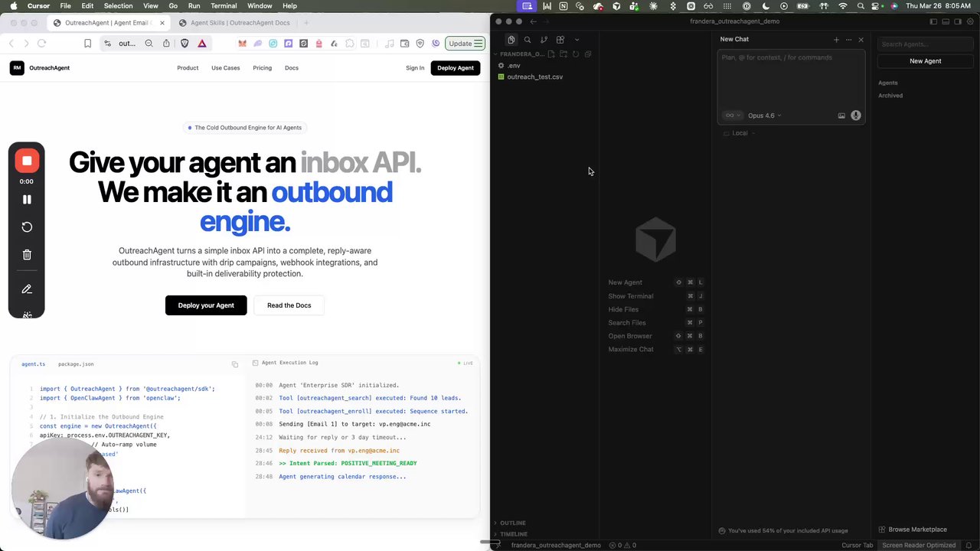The height and width of the screenshot is (551, 980).
Task: Open Cursor settings gear in title bar
Action: [970, 21]
